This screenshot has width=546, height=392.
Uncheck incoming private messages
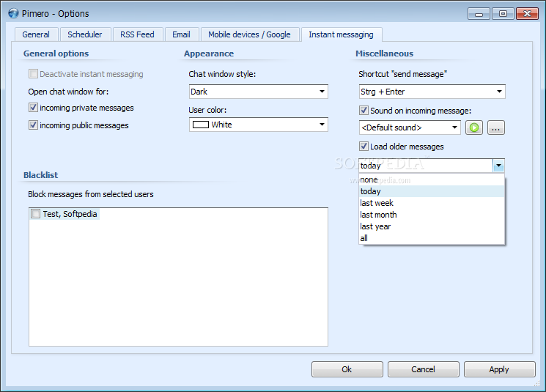[33, 108]
